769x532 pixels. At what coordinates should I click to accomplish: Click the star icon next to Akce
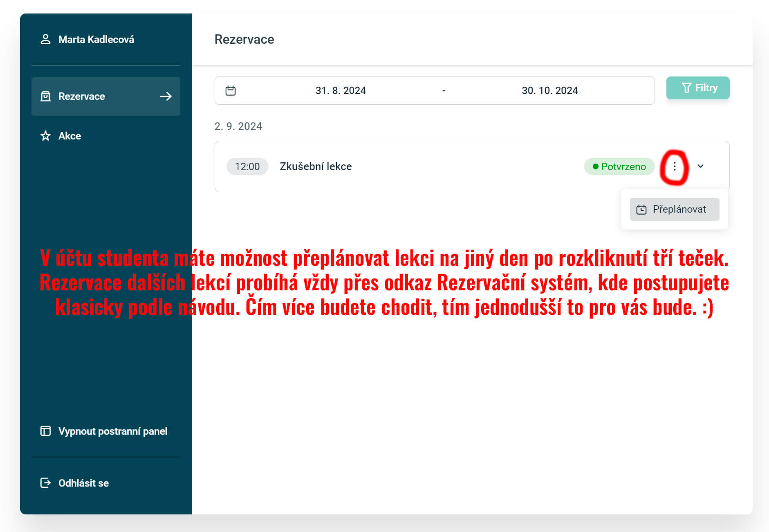tap(45, 136)
